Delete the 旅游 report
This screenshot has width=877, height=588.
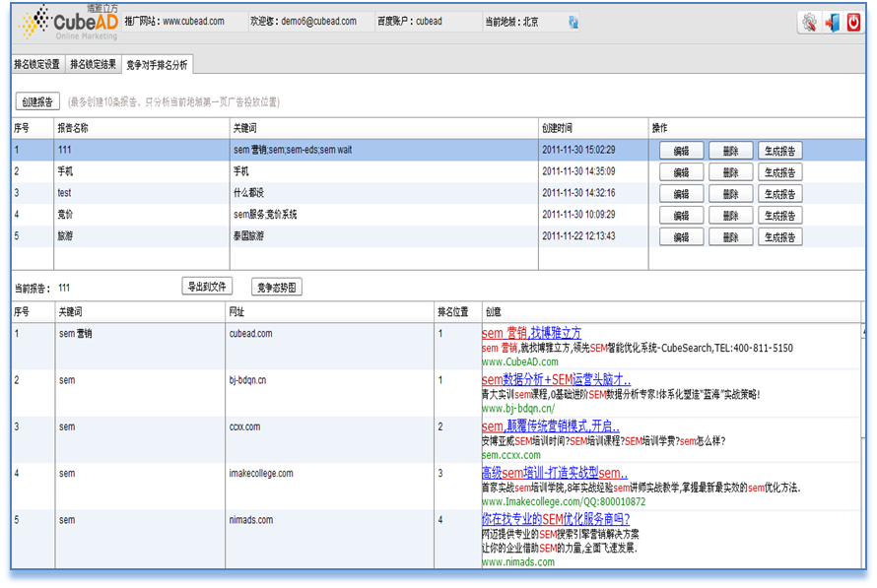[730, 237]
